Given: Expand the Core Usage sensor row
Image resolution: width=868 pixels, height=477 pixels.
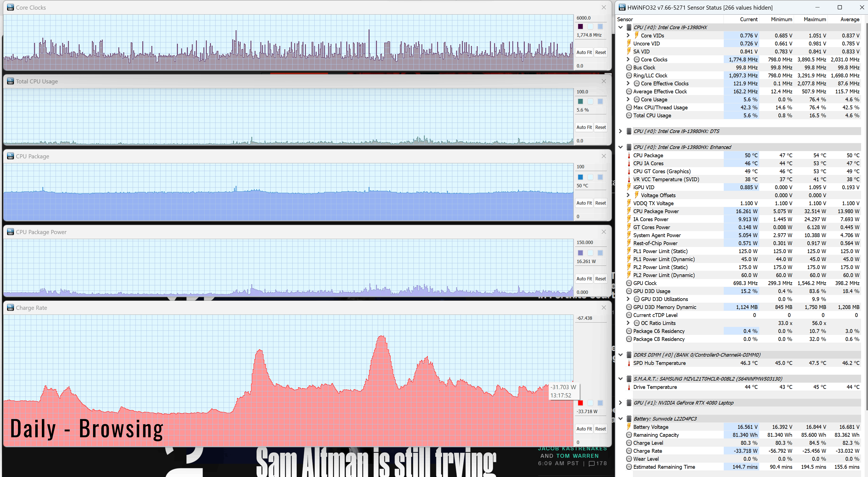Looking at the screenshot, I should coord(628,99).
